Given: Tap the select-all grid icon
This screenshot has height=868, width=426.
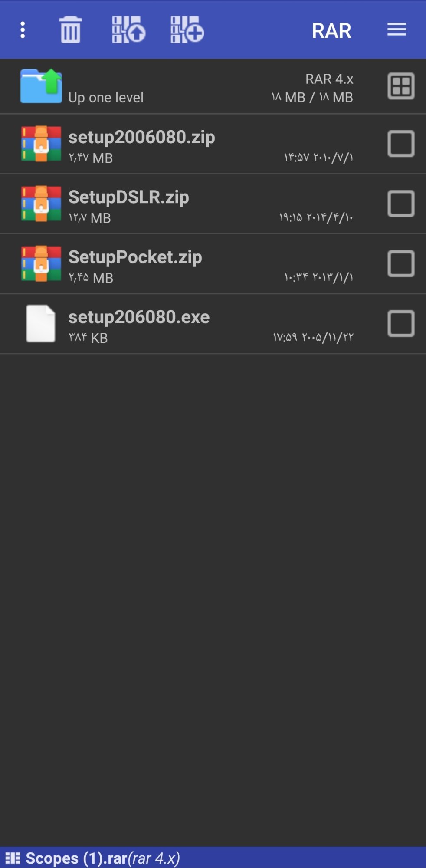Looking at the screenshot, I should pyautogui.click(x=401, y=86).
